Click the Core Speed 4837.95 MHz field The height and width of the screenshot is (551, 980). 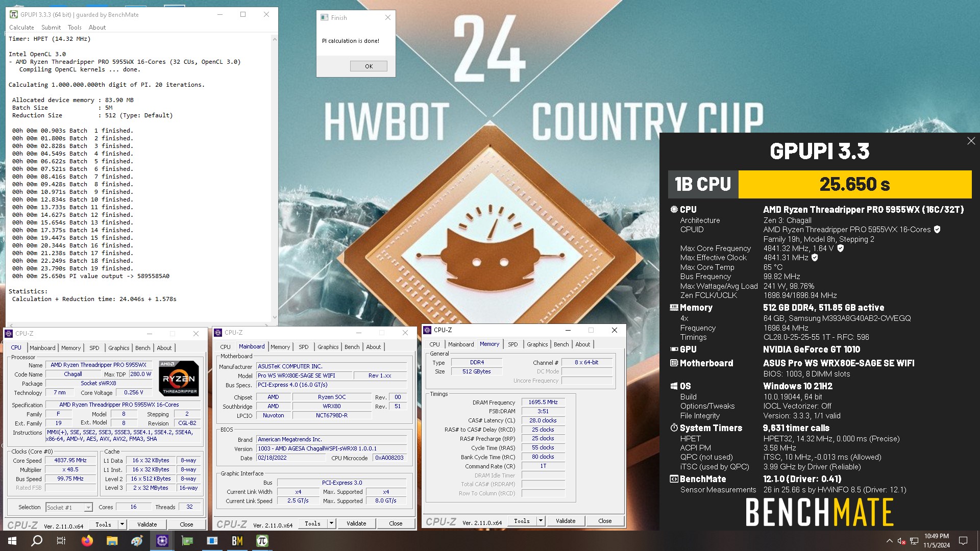pos(70,460)
